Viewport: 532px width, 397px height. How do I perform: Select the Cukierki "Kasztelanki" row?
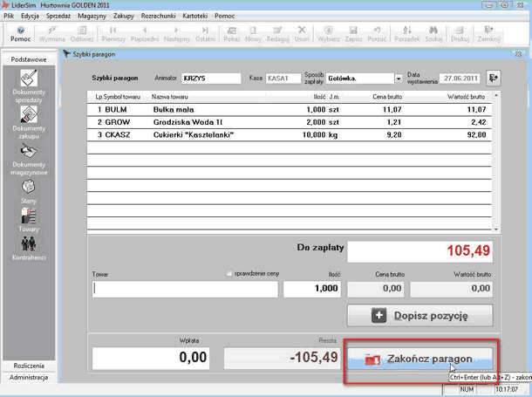click(290, 134)
